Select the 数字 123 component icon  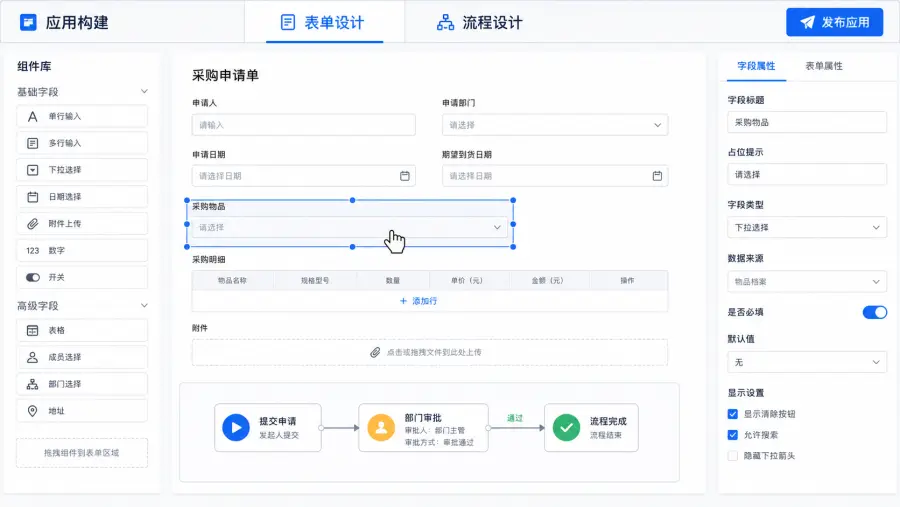(x=33, y=250)
